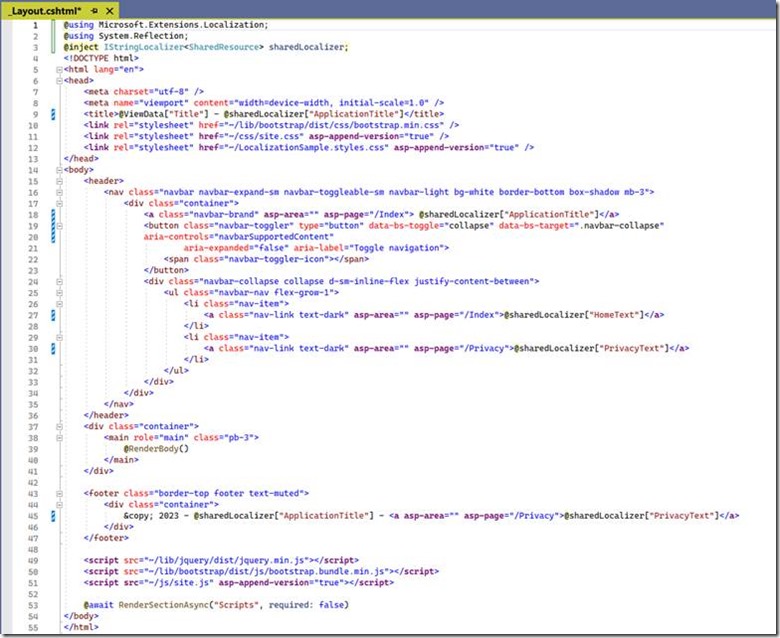
Task: Click on closing '</nav>' tag on line 35
Action: tap(118, 405)
